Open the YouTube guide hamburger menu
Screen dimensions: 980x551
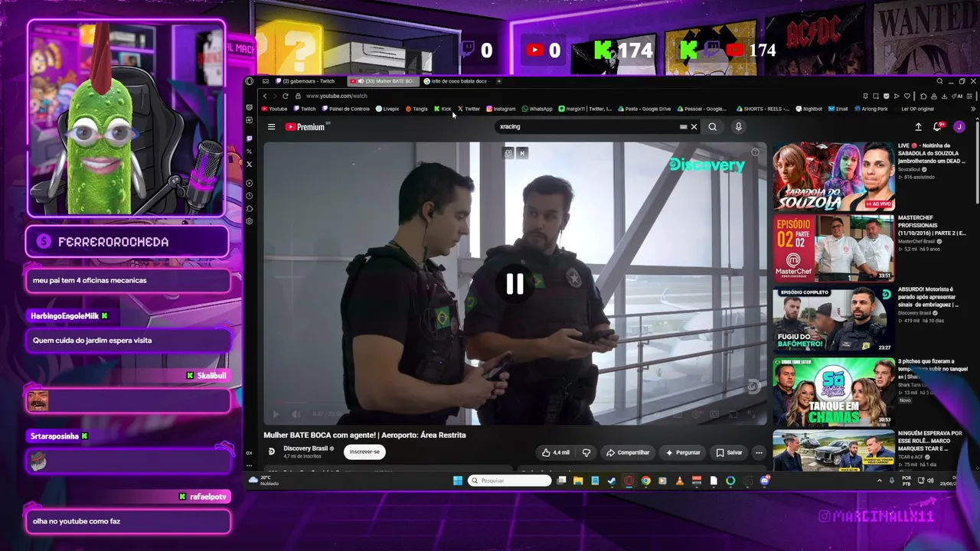click(x=271, y=127)
